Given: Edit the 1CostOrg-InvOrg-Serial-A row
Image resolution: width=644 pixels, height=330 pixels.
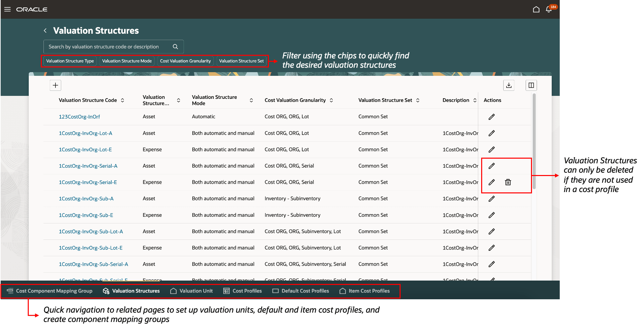Looking at the screenshot, I should click(492, 166).
